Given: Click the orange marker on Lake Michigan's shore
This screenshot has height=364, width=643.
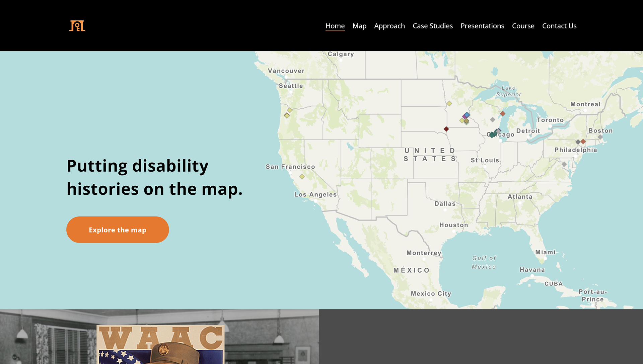Looking at the screenshot, I should (502, 114).
